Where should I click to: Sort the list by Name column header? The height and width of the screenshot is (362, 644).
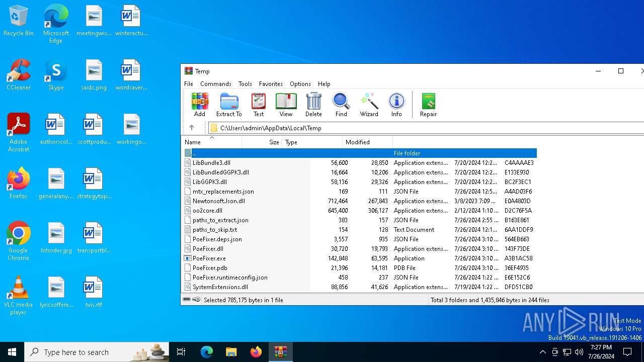211,142
